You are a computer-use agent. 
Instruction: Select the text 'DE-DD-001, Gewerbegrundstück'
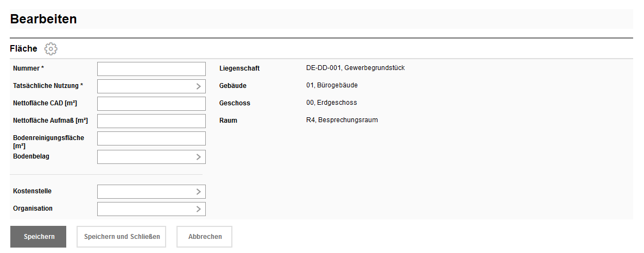(x=355, y=68)
